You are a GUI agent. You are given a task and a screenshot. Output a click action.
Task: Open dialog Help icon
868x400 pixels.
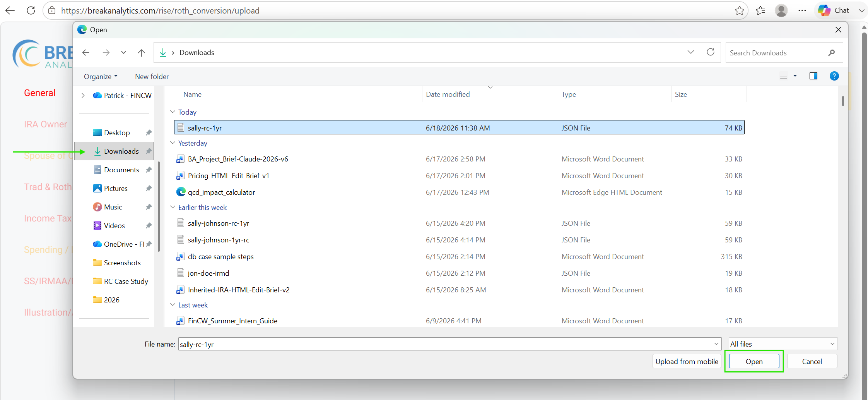point(834,76)
